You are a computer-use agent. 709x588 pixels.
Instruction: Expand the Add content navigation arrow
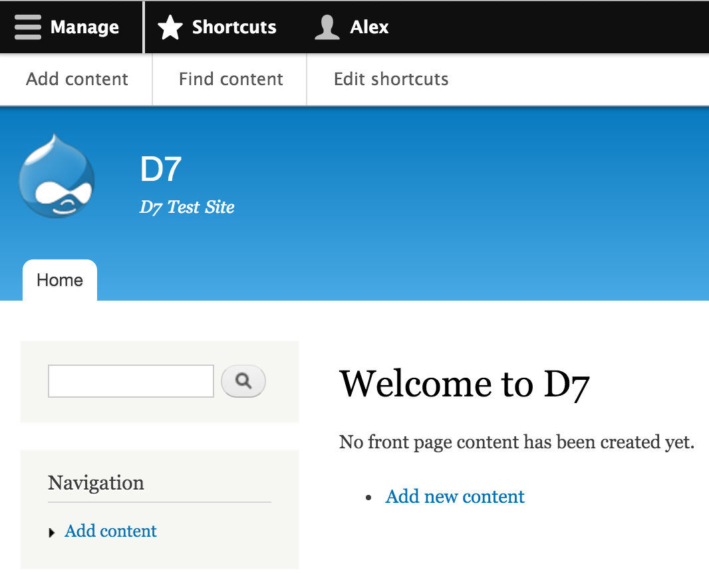52,533
